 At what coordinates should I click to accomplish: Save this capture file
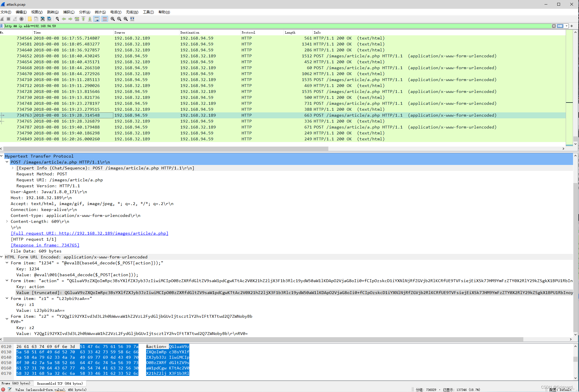pyautogui.click(x=36, y=19)
